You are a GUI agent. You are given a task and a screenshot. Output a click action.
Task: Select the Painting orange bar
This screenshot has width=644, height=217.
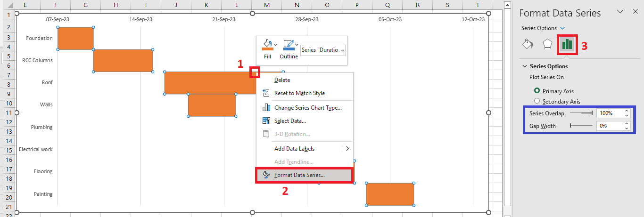(390, 194)
